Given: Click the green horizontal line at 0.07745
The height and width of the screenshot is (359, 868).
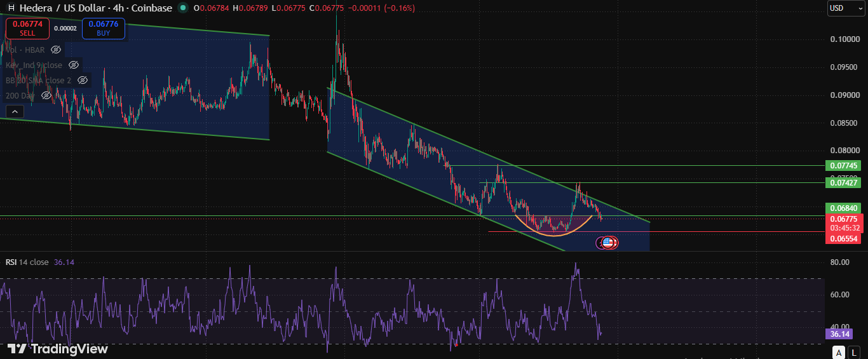Looking at the screenshot, I should tap(635, 165).
